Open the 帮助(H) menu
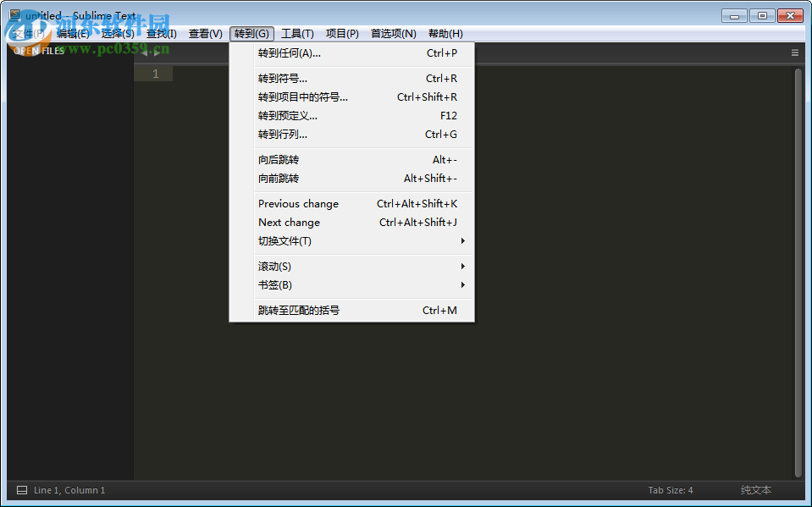 [445, 33]
